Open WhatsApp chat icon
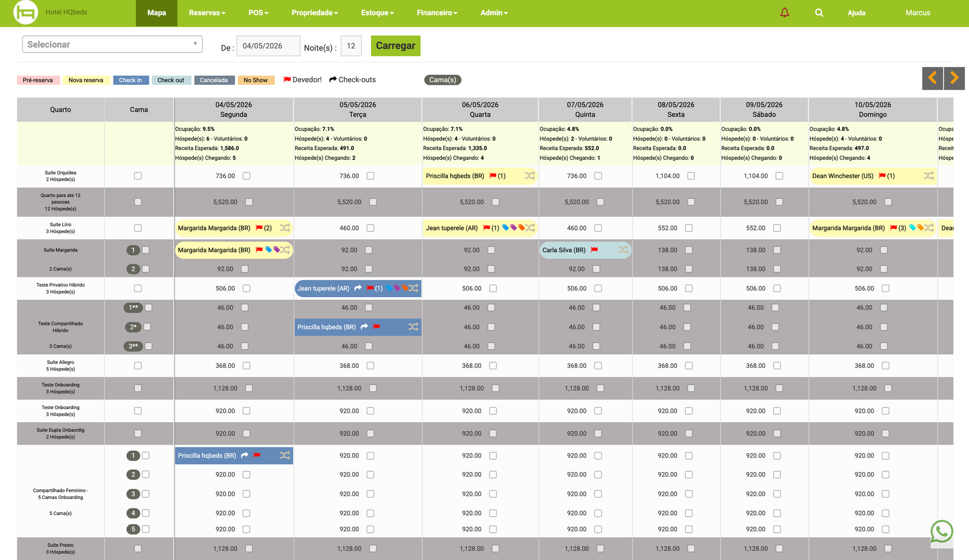The height and width of the screenshot is (560, 969). tap(942, 531)
